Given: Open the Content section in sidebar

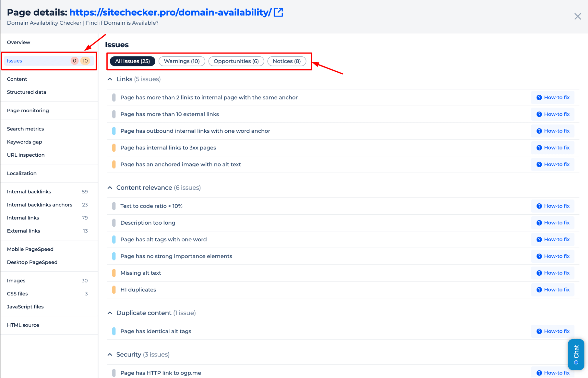Looking at the screenshot, I should click(17, 79).
